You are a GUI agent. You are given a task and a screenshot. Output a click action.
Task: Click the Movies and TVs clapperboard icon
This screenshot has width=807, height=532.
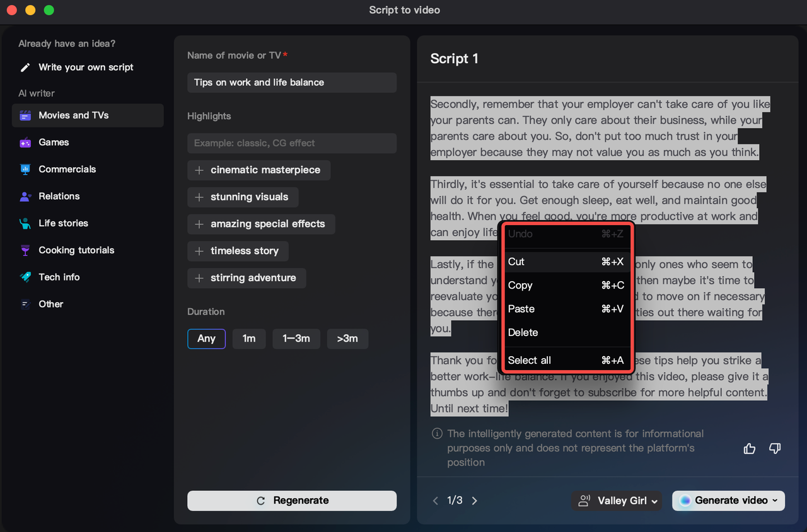(25, 115)
